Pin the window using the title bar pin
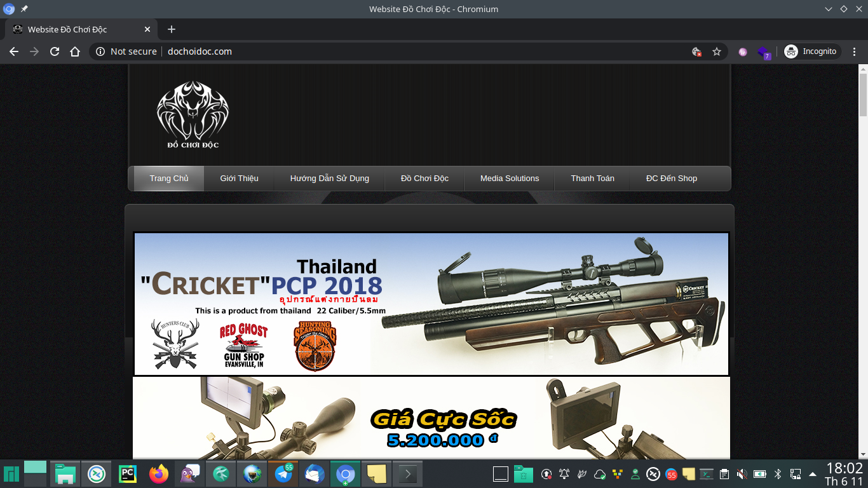The height and width of the screenshot is (488, 868). pyautogui.click(x=24, y=9)
